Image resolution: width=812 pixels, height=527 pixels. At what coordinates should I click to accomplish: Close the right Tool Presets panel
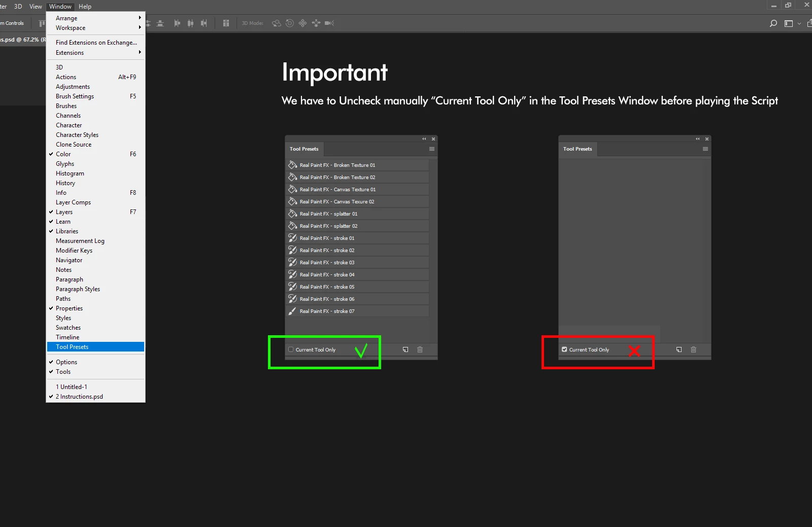[707, 139]
